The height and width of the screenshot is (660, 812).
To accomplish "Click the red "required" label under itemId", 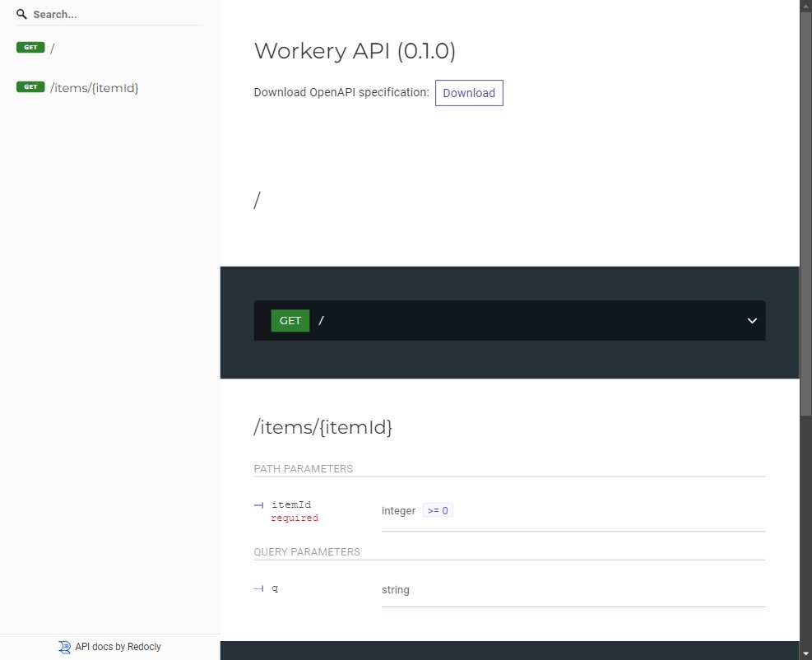I will coord(295,518).
